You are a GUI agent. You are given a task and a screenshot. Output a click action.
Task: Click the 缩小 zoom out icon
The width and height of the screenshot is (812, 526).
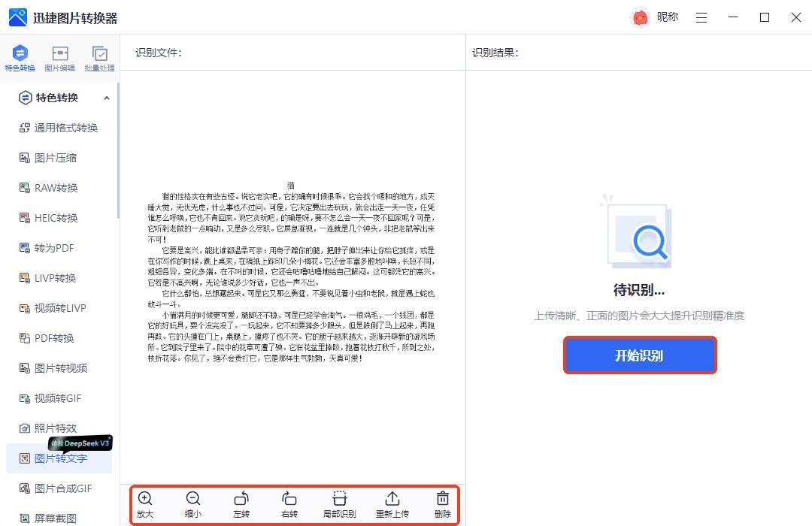[x=193, y=499]
